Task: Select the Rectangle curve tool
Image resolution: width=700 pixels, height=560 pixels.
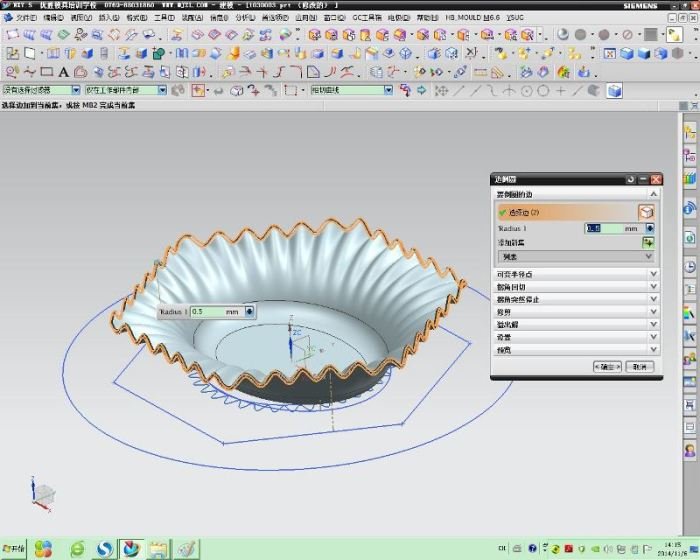Action: click(47, 71)
